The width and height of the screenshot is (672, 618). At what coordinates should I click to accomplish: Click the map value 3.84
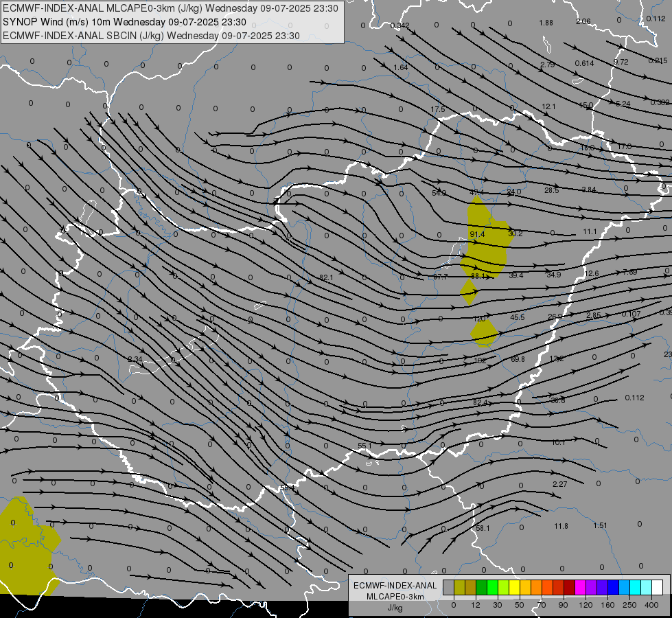click(589, 190)
